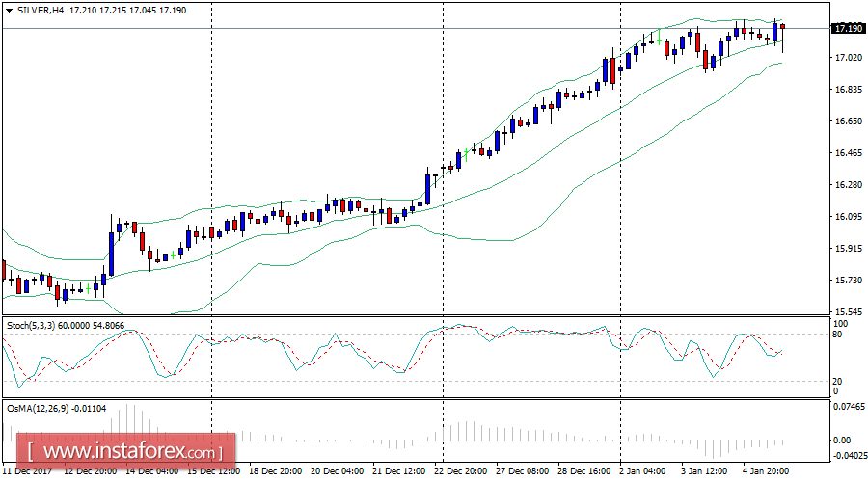Click the time label 28 Dec 16:00

pyautogui.click(x=584, y=471)
